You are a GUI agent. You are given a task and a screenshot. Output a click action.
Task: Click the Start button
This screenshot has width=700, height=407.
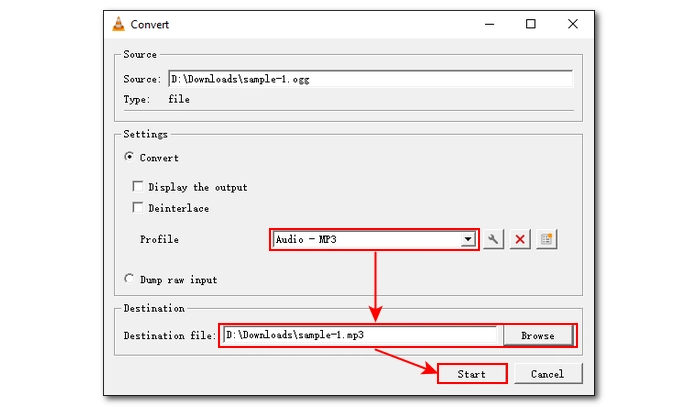point(472,374)
